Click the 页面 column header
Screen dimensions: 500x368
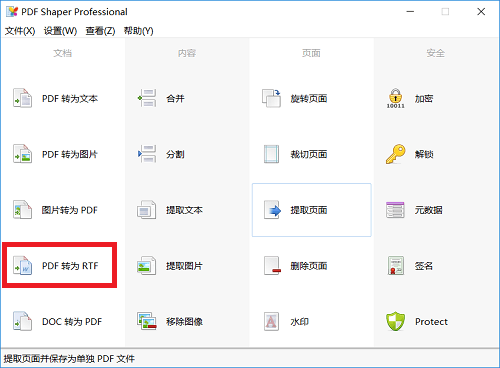pos(311,53)
